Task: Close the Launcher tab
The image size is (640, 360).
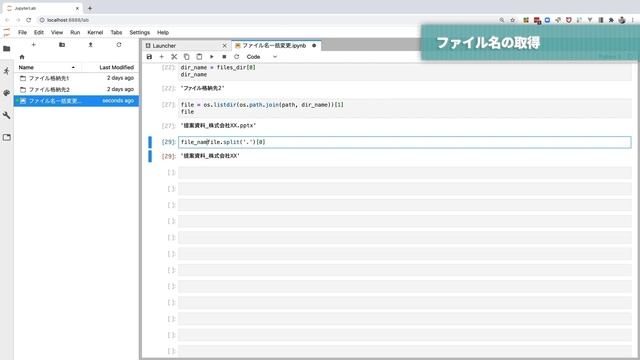Action: pos(224,46)
